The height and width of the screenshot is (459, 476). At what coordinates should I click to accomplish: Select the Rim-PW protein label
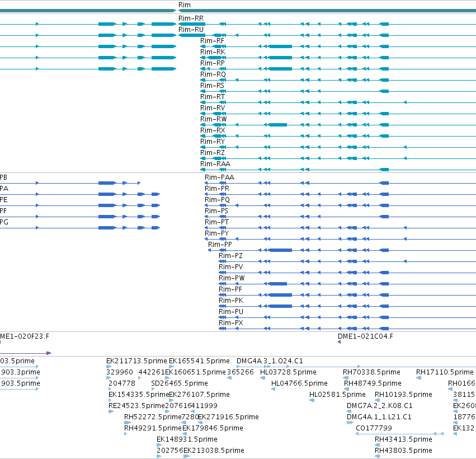(x=232, y=278)
